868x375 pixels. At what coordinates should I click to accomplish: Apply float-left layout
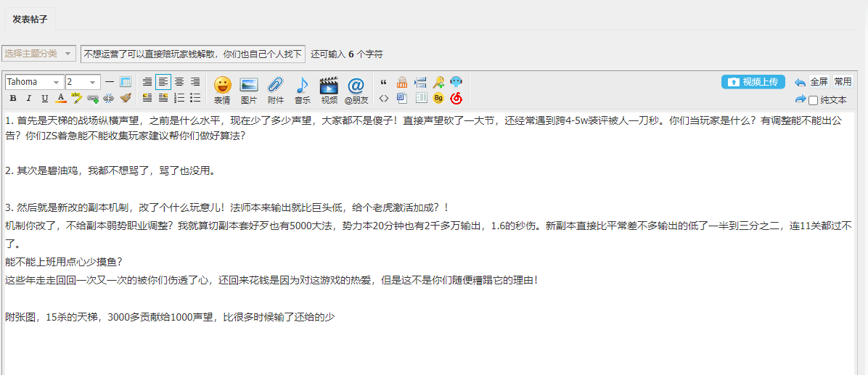(x=147, y=99)
